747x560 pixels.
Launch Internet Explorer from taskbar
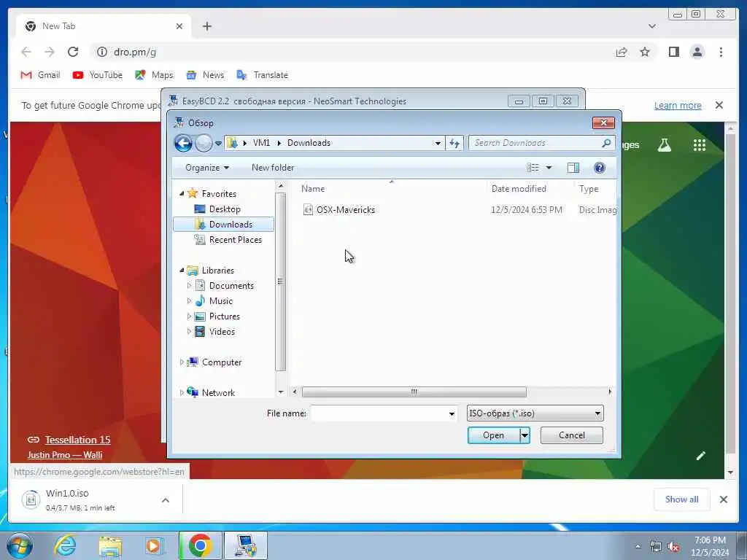(65, 545)
